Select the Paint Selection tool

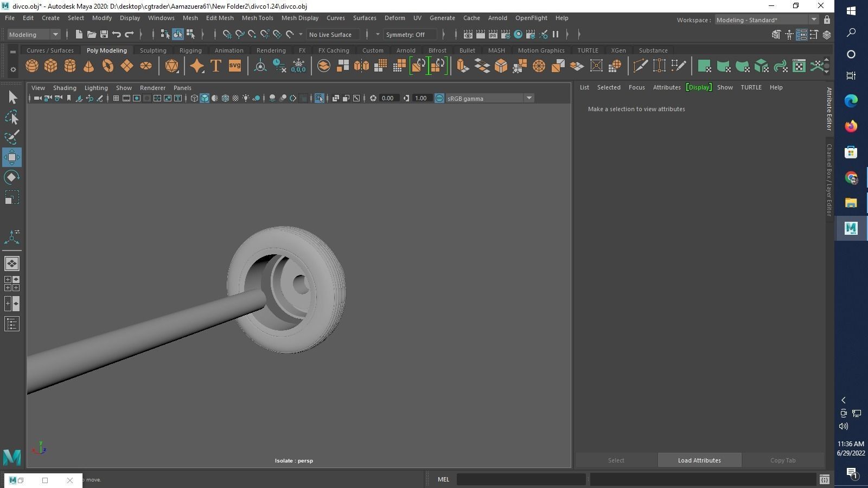(12, 137)
